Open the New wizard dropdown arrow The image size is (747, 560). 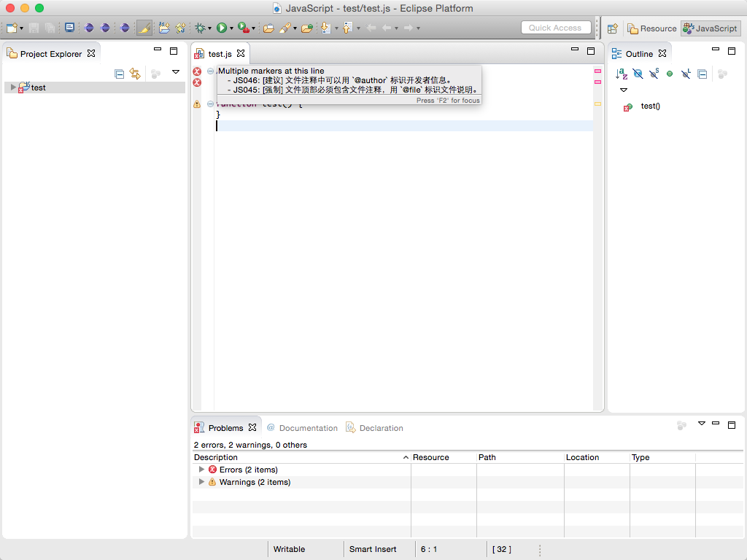coord(21,28)
